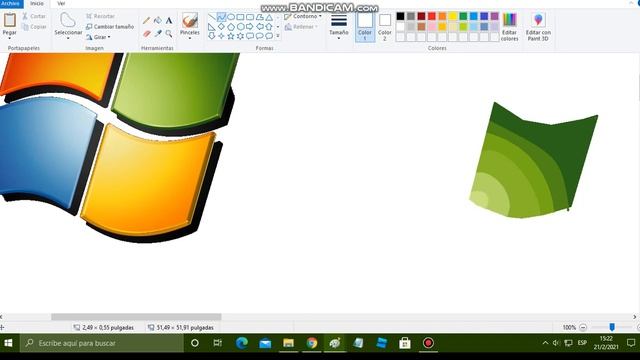Screen dimensions: 640x360
Task: Choose the Rounded rectangular callout shape
Action: 250,36
